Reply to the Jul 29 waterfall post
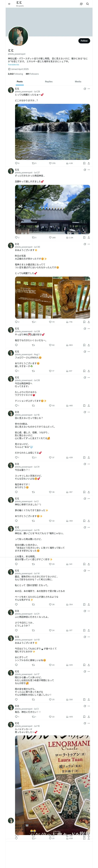 pyautogui.click(x=16, y=163)
